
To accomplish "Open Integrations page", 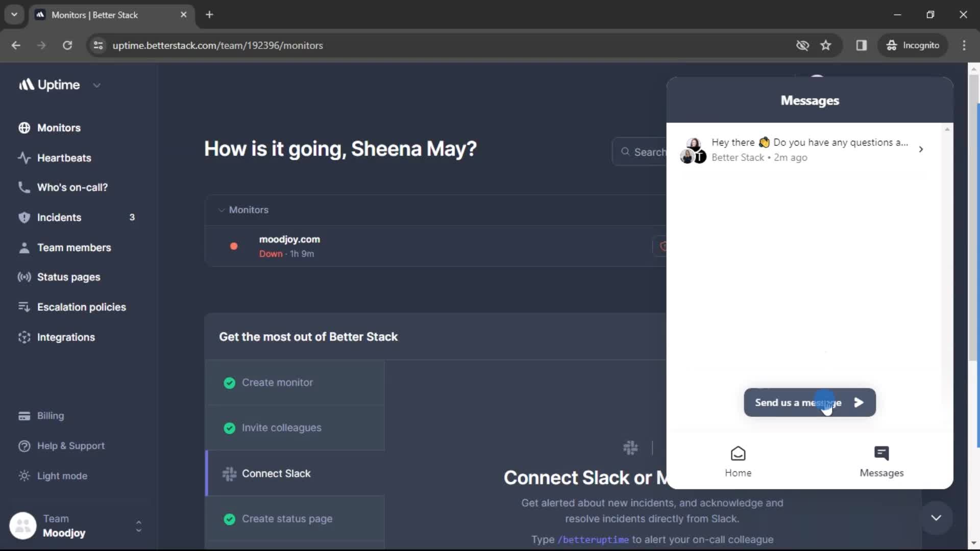I will 66,337.
